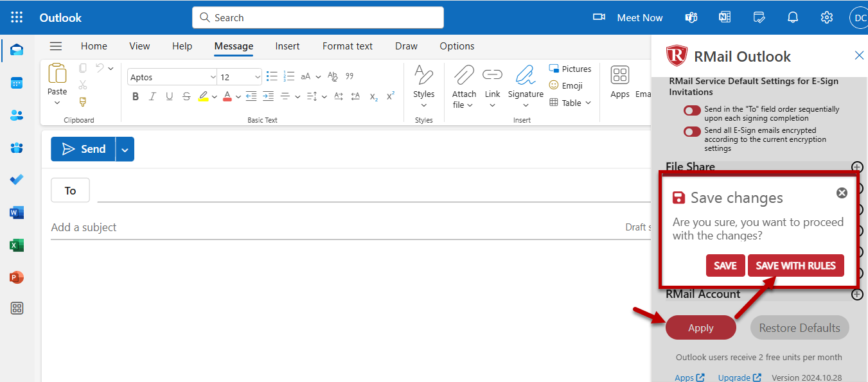Open the font name dropdown Aptos
This screenshot has width=868, height=382.
coord(172,77)
